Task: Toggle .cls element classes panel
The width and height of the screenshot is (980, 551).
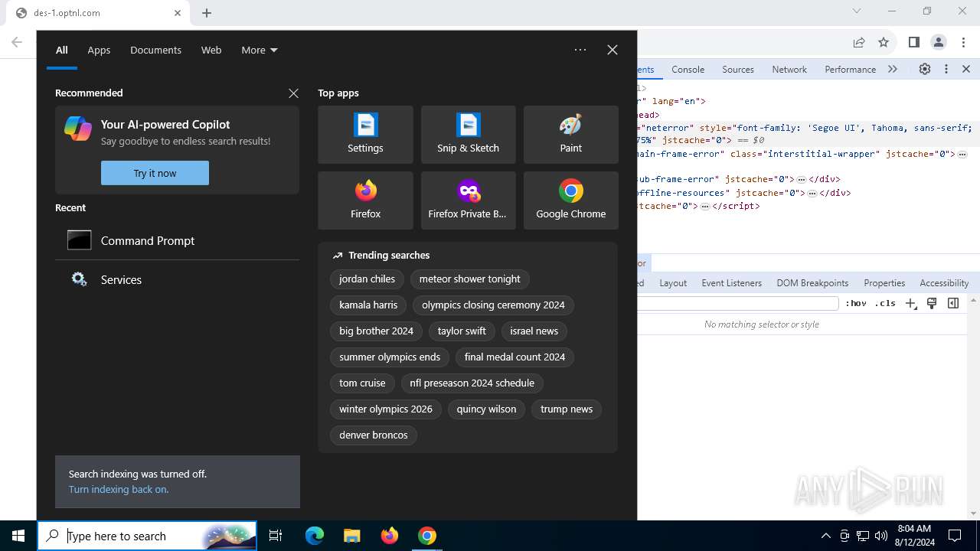Action: [885, 303]
